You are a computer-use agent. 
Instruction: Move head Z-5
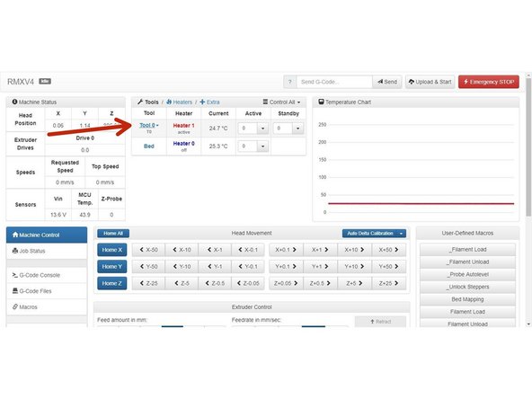[182, 283]
